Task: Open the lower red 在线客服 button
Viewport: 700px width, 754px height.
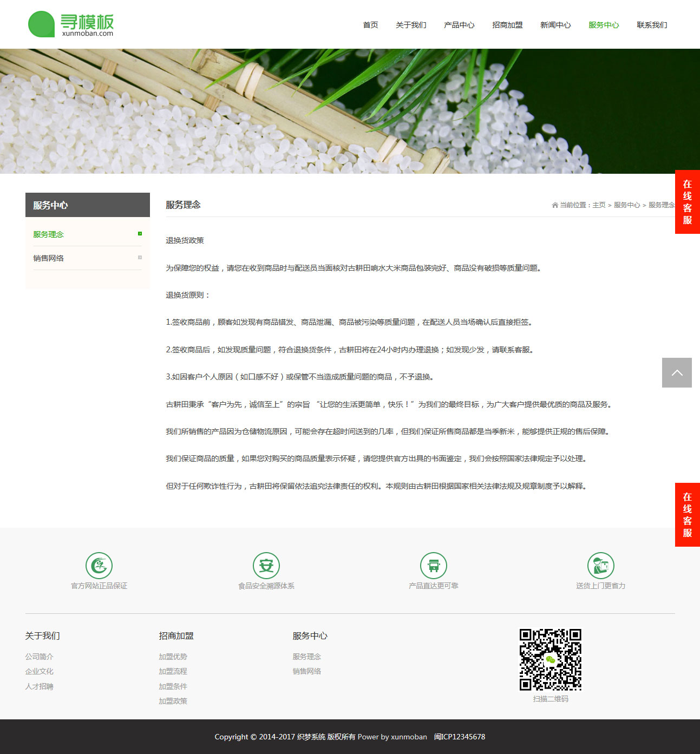Action: click(x=688, y=515)
